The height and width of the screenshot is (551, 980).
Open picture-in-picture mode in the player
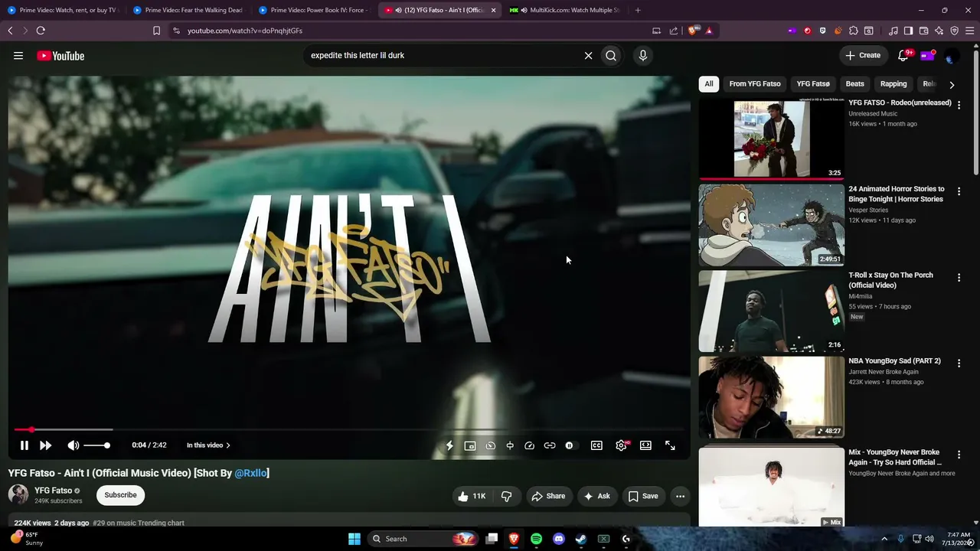[470, 445]
